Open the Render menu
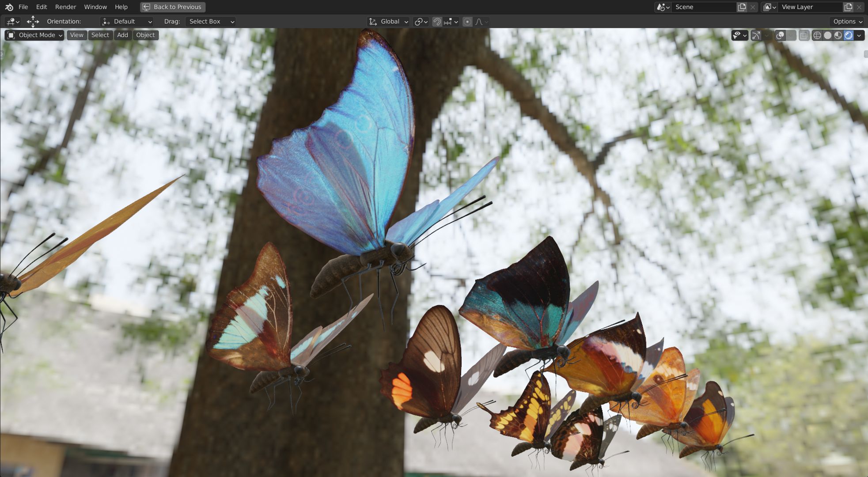This screenshot has width=868, height=477. coord(65,7)
